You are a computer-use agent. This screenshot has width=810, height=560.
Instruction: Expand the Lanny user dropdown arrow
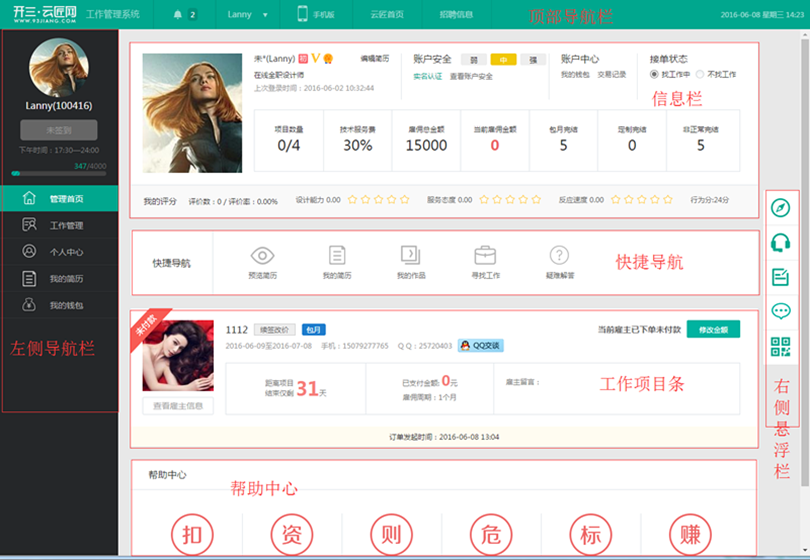pos(265,15)
